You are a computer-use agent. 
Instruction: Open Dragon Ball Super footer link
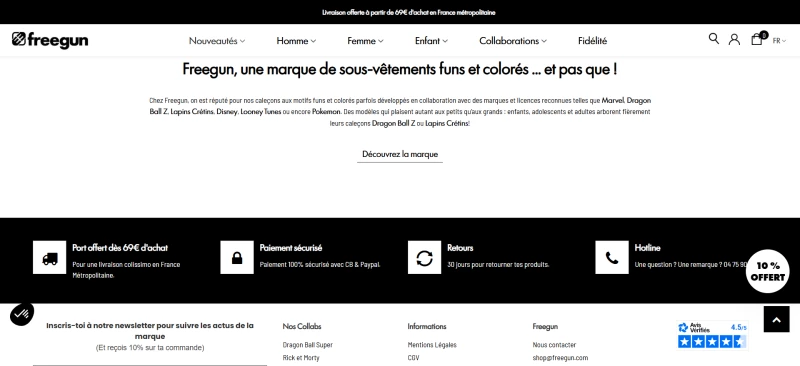click(308, 345)
